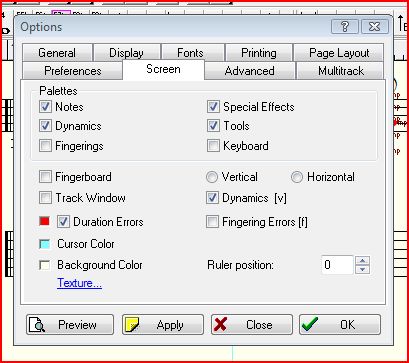Enable the Fingerings palette checkbox
This screenshot has width=409, height=363.
tap(45, 146)
